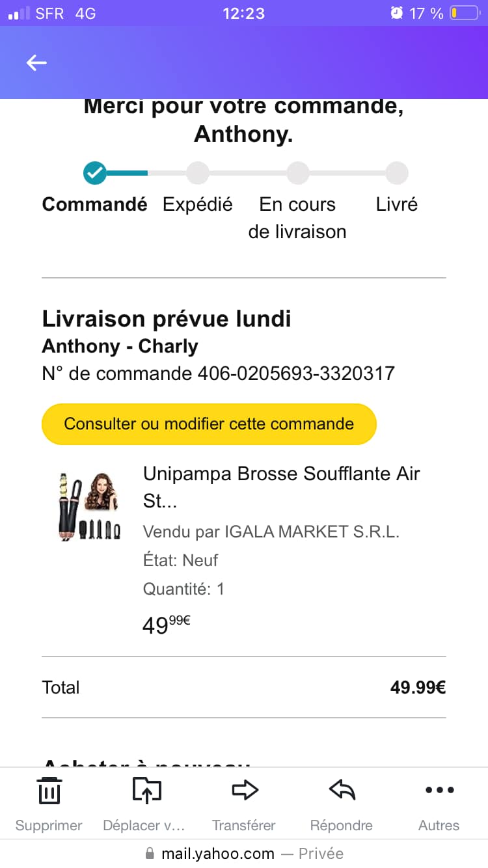Screen dimensions: 488x868
Task: Tap the Commandé checkmark step
Action: click(x=95, y=173)
